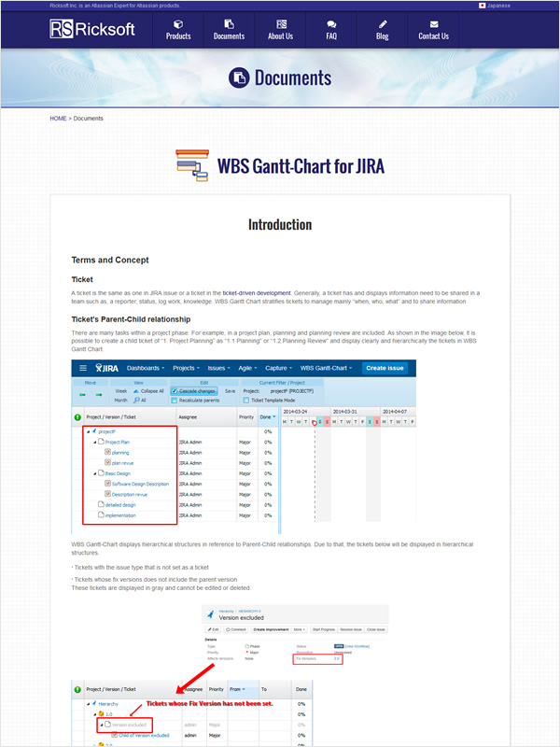Click the icon beside Description revue
560x747 pixels.
107,494
